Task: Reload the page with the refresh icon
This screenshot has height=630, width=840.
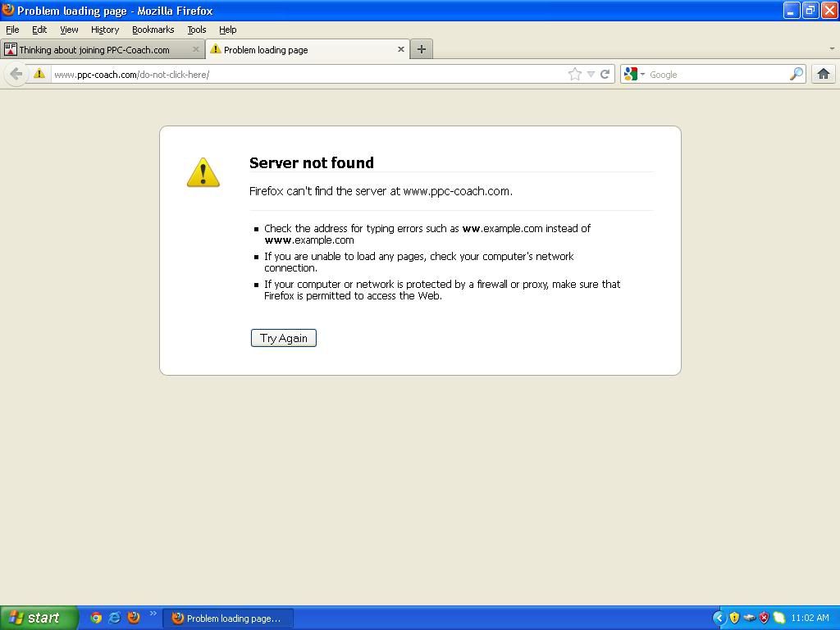Action: coord(605,74)
